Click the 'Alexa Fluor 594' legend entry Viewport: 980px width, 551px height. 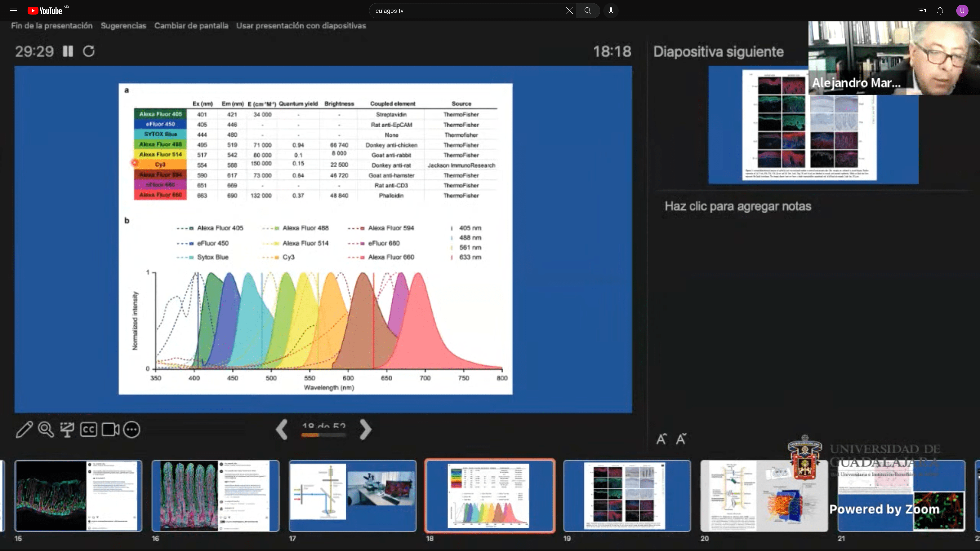[381, 228]
